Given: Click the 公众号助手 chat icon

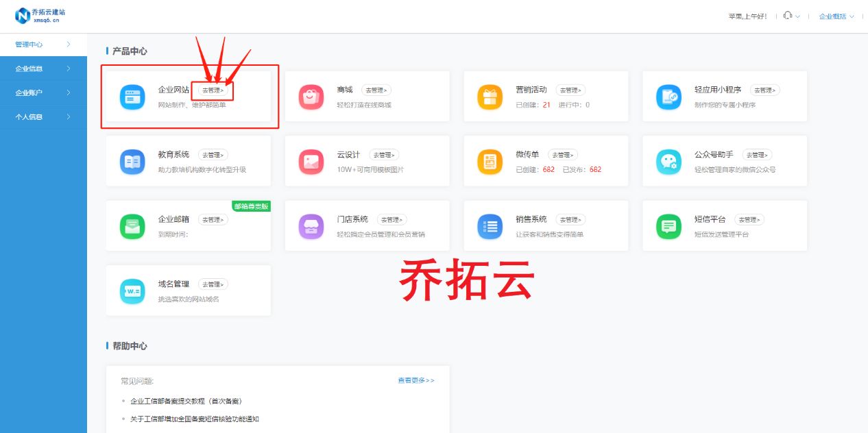Looking at the screenshot, I should 668,160.
